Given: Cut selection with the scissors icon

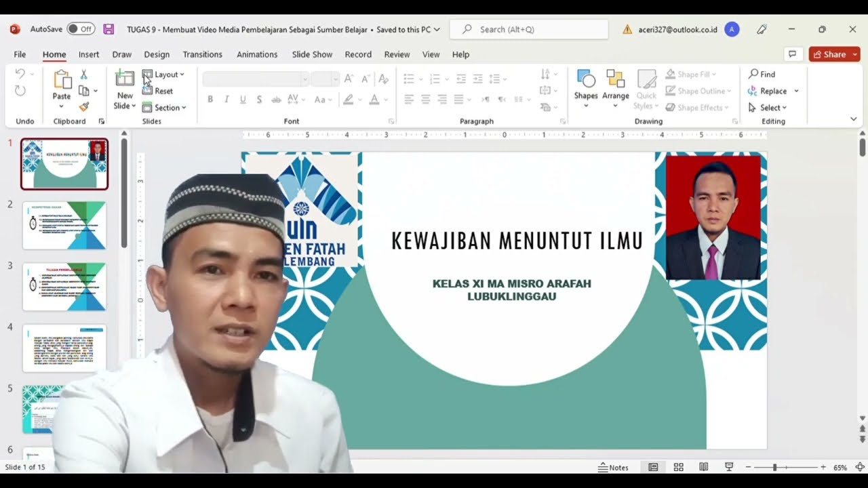Looking at the screenshot, I should (x=84, y=74).
